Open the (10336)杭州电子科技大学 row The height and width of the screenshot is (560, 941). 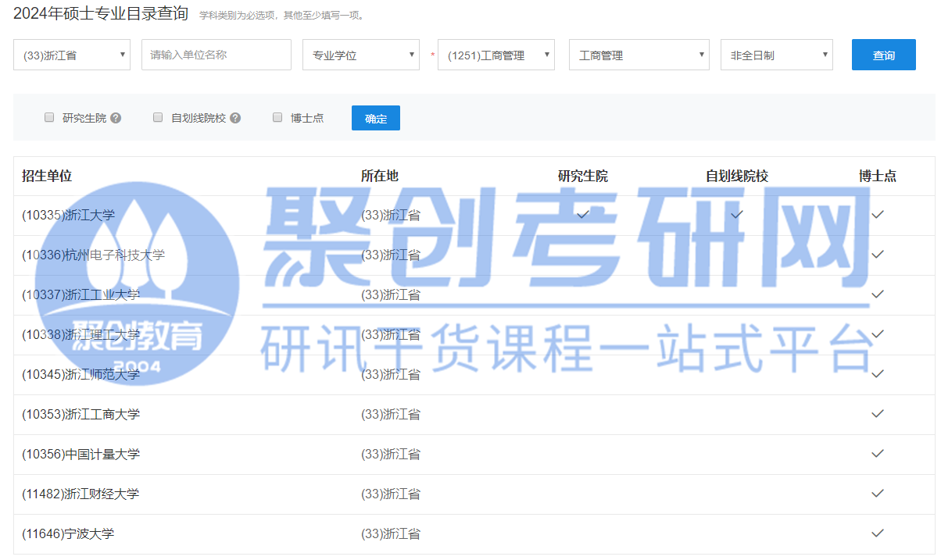(x=474, y=255)
